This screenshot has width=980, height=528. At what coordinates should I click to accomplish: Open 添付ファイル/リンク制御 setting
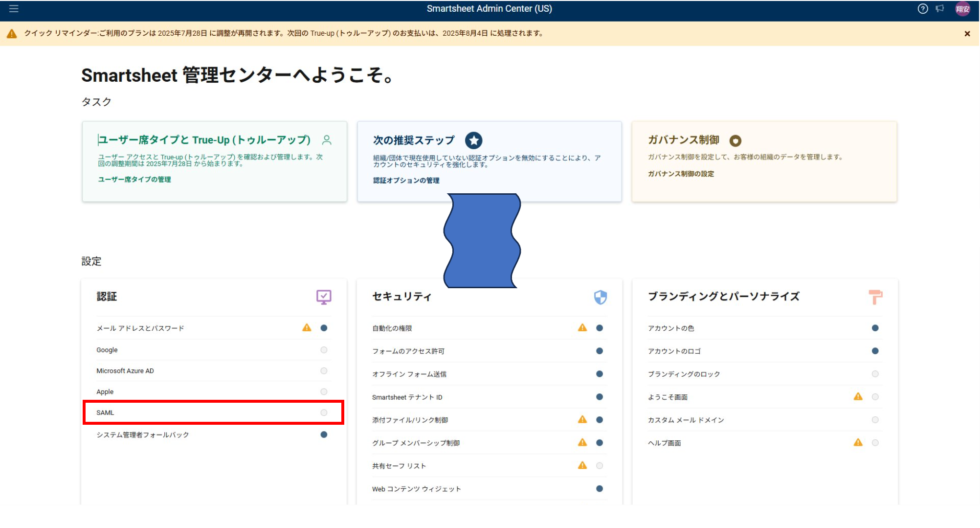coord(489,420)
